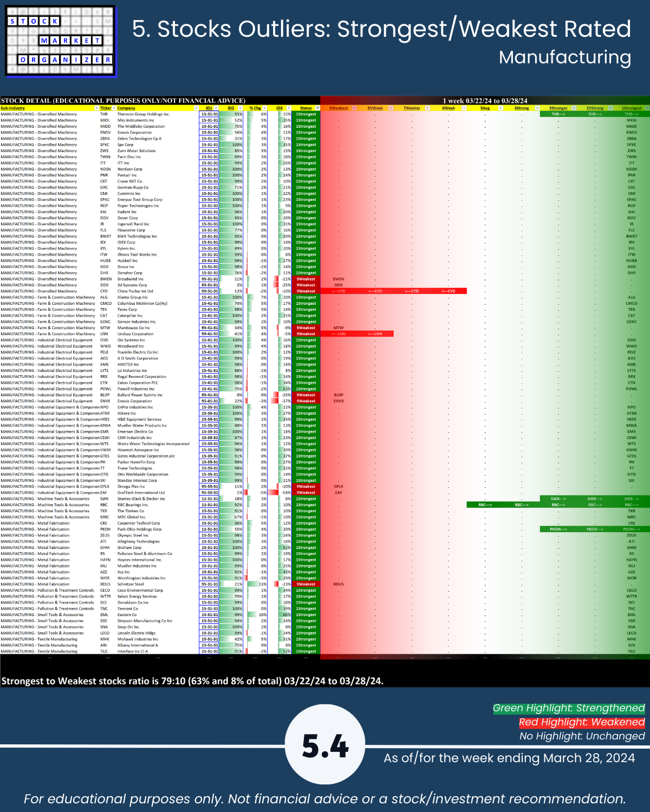This screenshot has height=812, width=650.
Task: Click the Stock Market Organizer logo
Action: click(x=61, y=41)
